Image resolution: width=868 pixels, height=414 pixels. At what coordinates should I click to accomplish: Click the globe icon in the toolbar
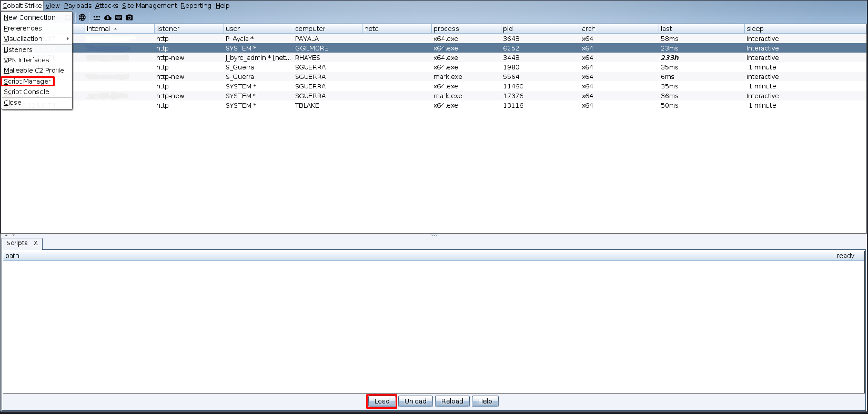click(82, 17)
